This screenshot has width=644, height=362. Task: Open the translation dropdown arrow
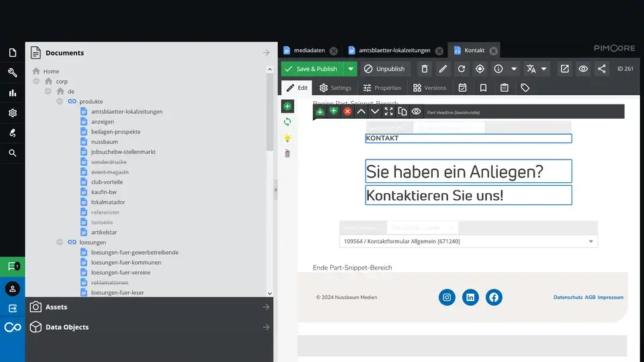tap(544, 69)
